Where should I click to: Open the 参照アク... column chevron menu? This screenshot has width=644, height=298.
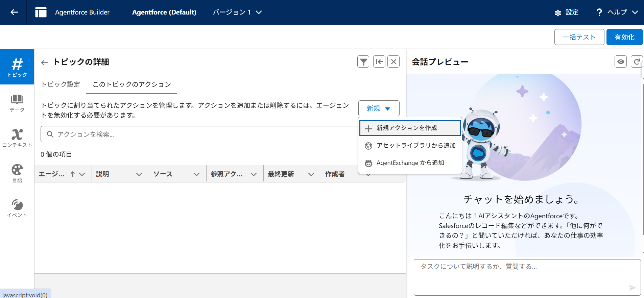254,174
